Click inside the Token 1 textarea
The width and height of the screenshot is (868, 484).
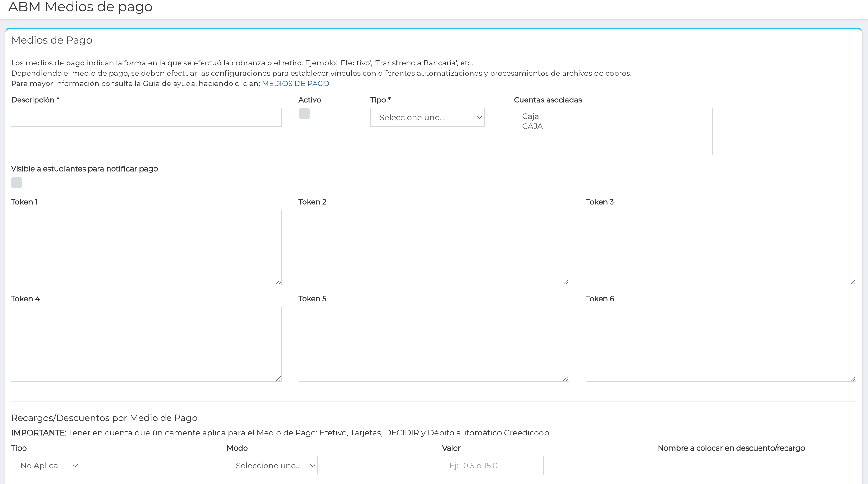tap(146, 247)
